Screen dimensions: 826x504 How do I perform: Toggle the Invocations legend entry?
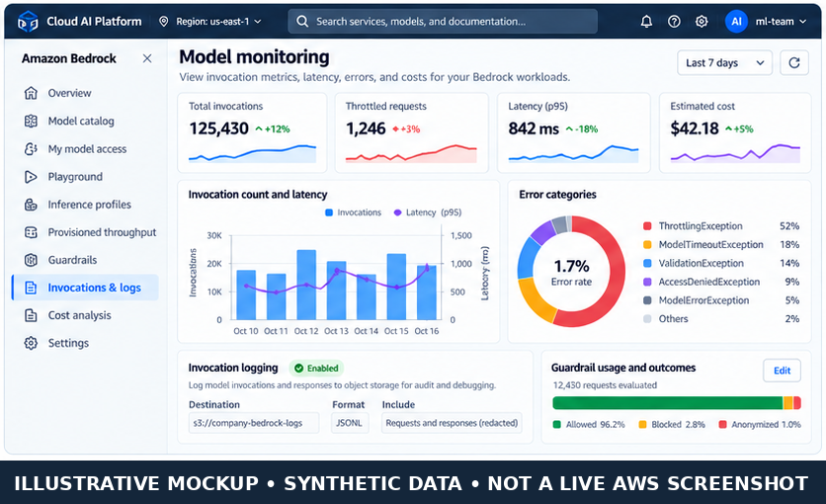(353, 212)
